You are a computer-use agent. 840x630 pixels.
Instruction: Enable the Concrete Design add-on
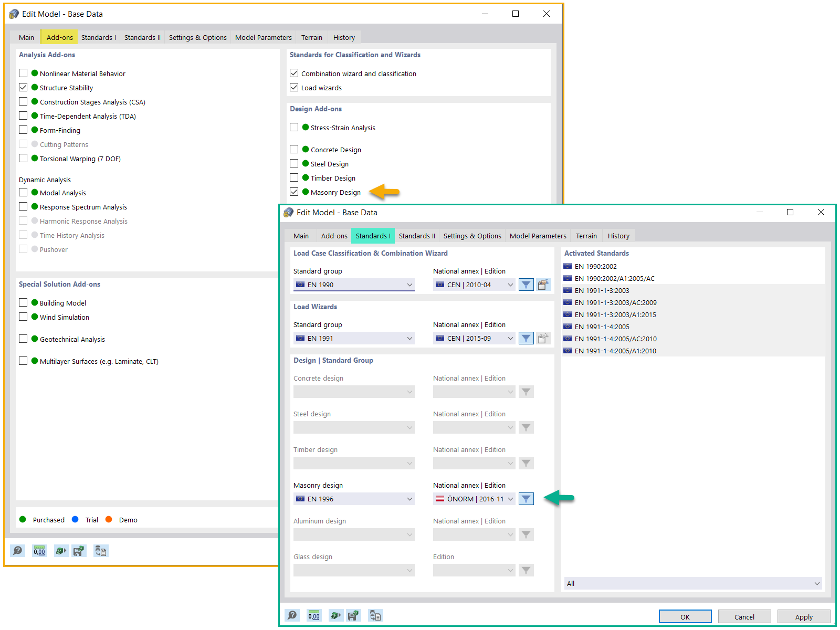(x=294, y=149)
